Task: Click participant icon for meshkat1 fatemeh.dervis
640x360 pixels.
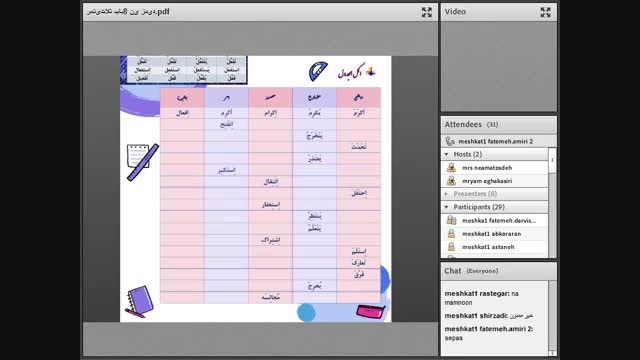Action: [451, 220]
